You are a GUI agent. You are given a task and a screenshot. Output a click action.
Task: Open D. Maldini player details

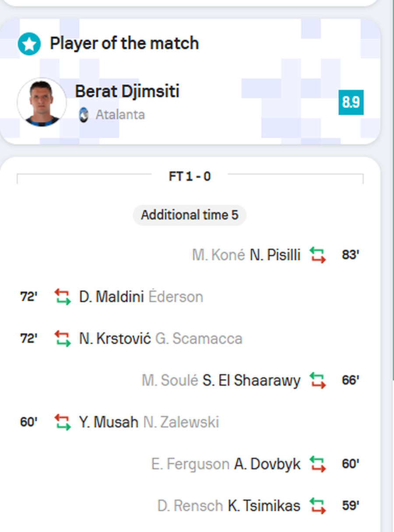click(111, 297)
